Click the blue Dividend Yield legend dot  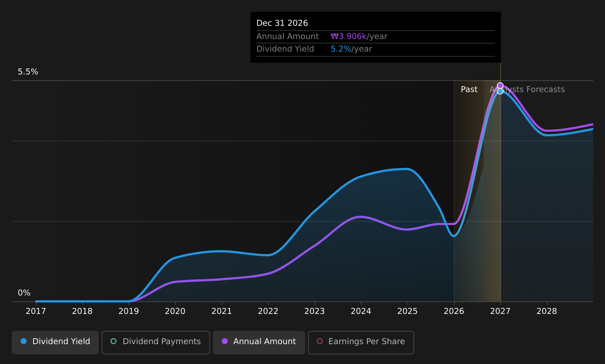[x=24, y=341]
